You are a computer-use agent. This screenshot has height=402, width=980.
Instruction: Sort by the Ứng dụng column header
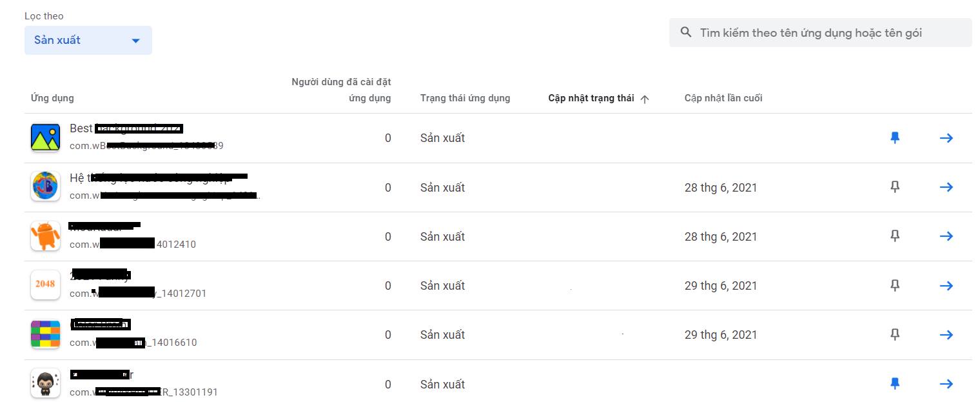pyautogui.click(x=53, y=98)
